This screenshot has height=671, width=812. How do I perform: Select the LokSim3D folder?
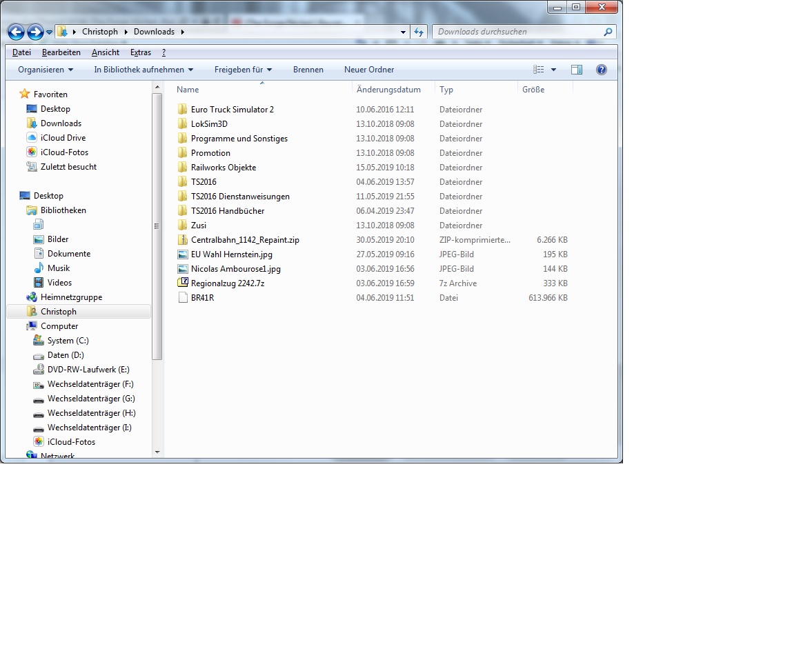click(x=209, y=123)
